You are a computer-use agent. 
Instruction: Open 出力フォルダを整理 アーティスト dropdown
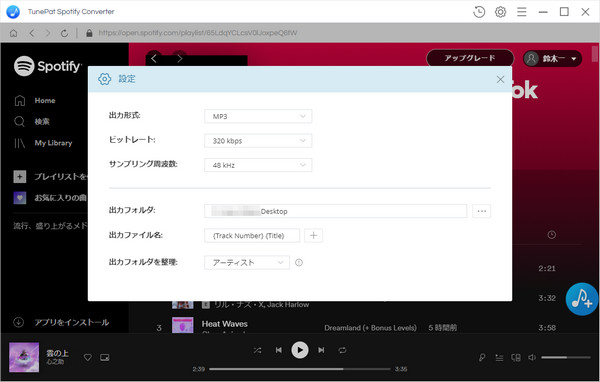point(247,263)
